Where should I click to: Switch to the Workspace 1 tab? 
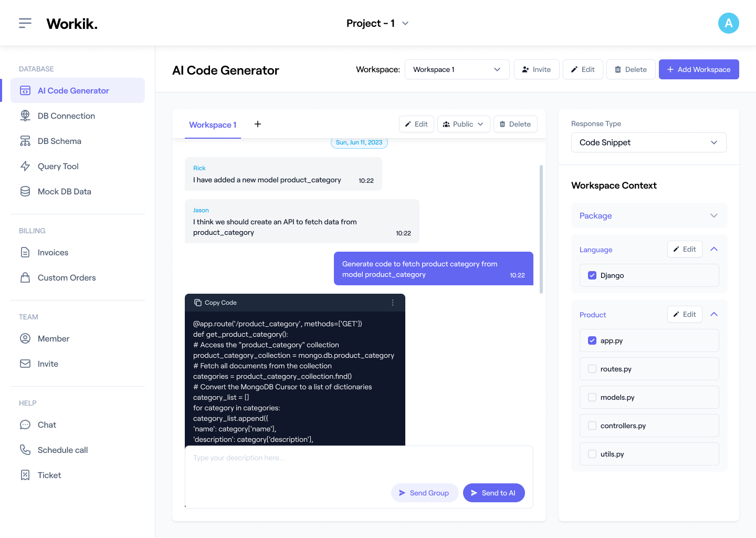click(213, 125)
